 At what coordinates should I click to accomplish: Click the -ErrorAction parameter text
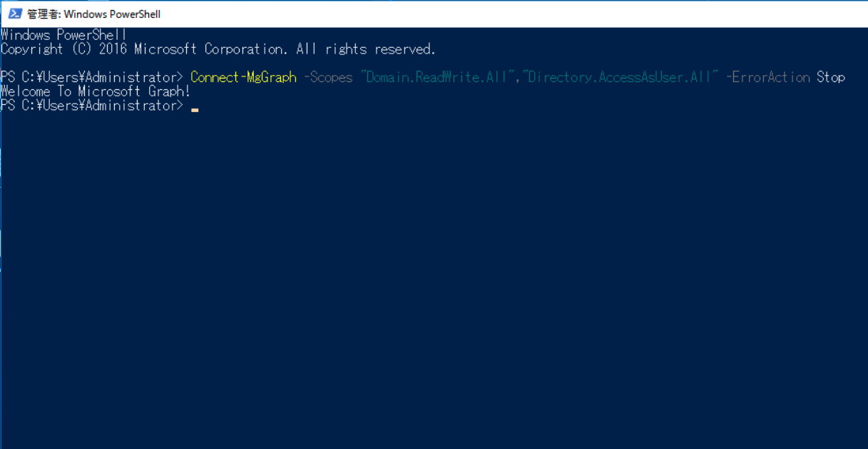click(768, 77)
